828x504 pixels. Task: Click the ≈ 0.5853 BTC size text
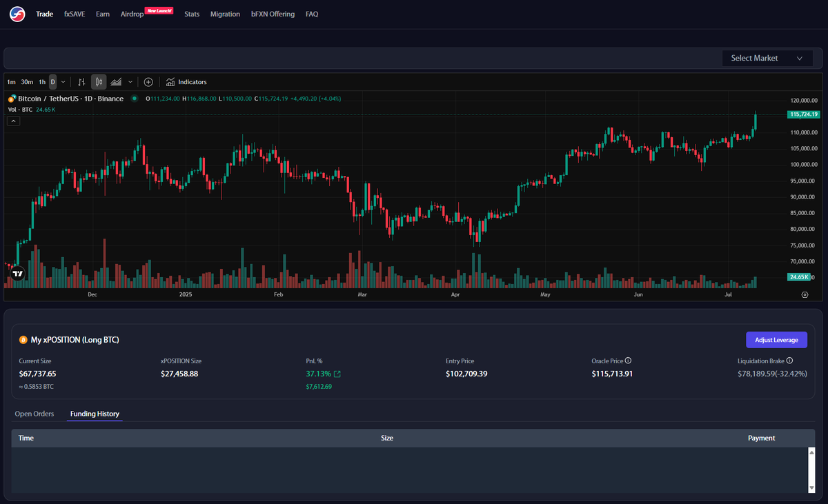pyautogui.click(x=37, y=387)
